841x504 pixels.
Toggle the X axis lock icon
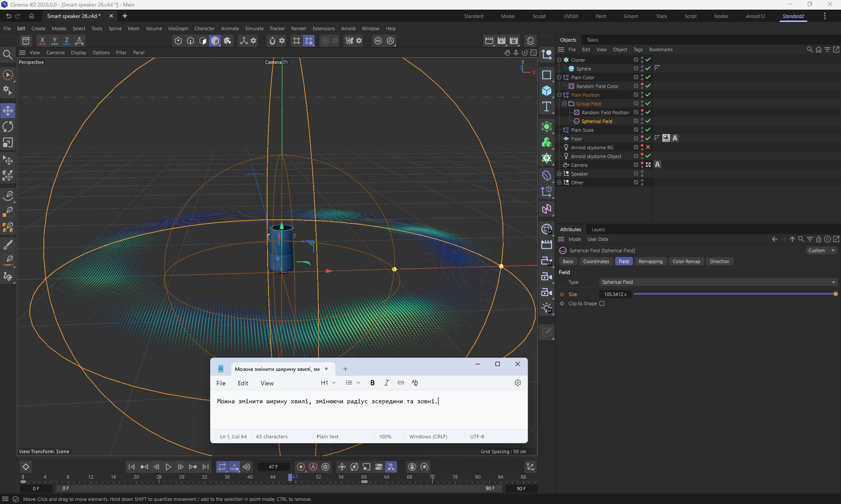click(x=42, y=40)
